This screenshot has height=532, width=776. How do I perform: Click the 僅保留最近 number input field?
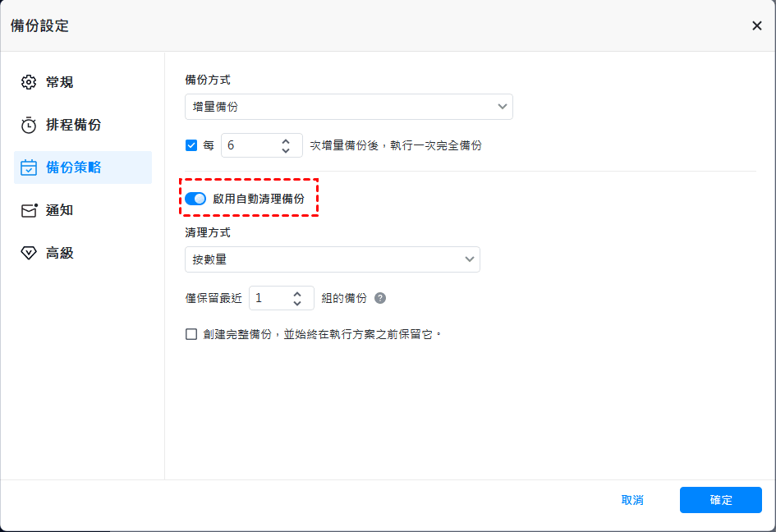tap(269, 298)
